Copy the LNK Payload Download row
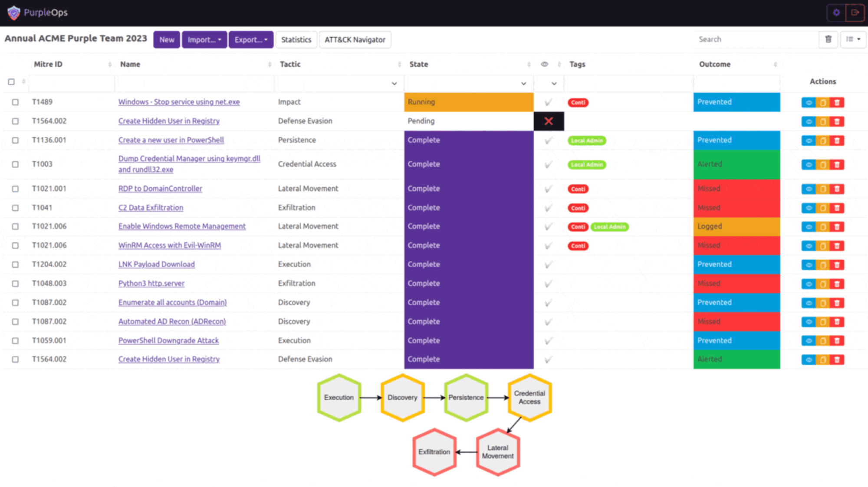868x487 pixels. pos(823,265)
